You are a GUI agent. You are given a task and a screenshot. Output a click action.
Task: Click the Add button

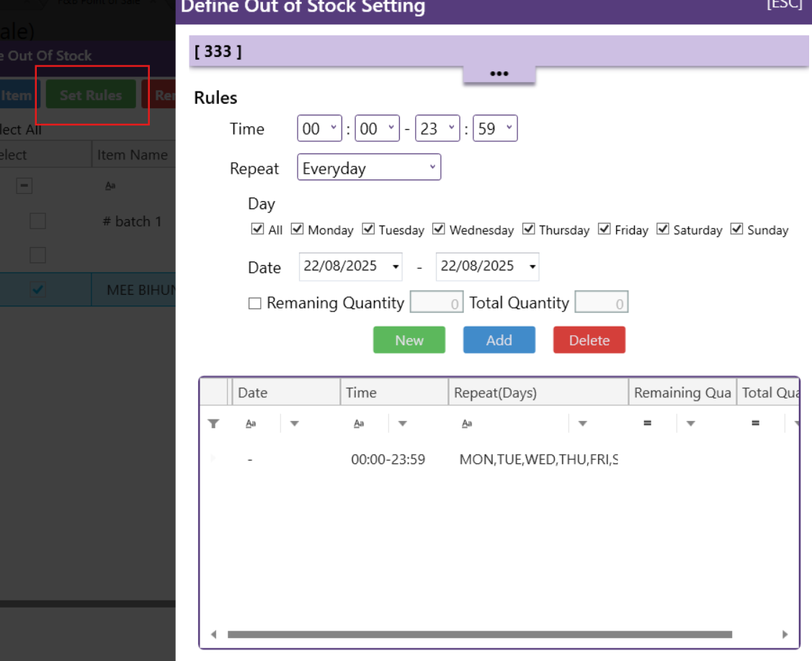coord(499,340)
